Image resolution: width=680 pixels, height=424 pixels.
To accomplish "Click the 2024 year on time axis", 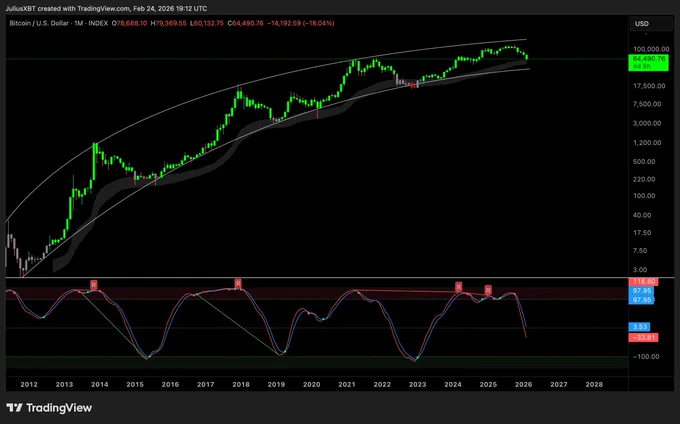I will pos(453,384).
